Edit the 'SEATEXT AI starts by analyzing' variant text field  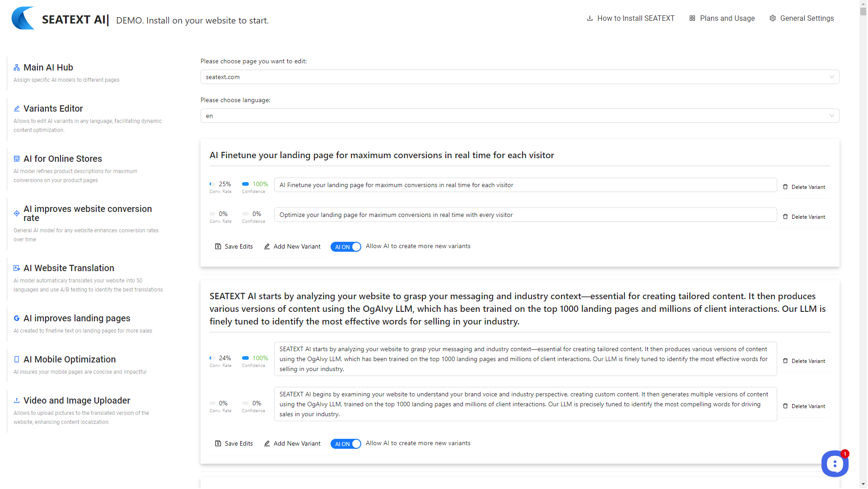(x=526, y=359)
